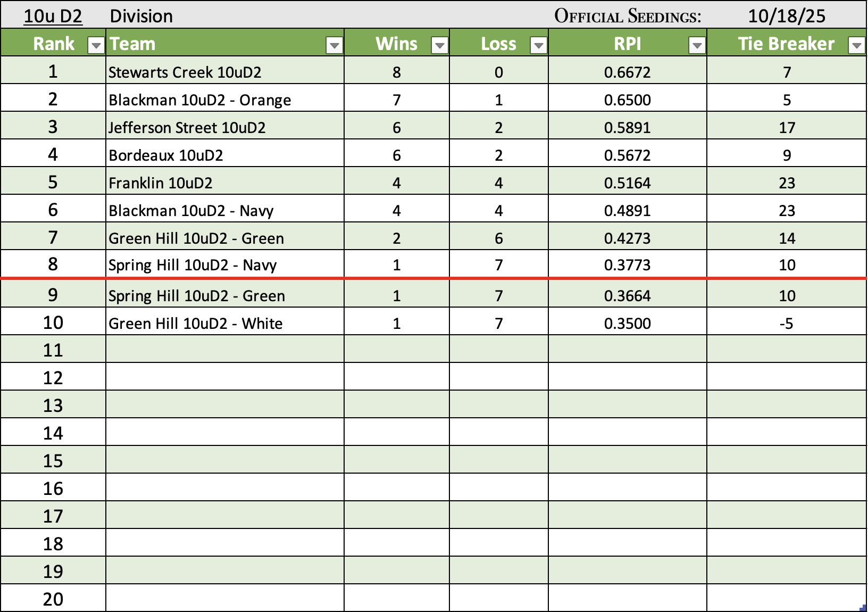The width and height of the screenshot is (868, 612).
Task: Select the Stewarts Creek 10uD2 team cell
Action: click(x=185, y=72)
